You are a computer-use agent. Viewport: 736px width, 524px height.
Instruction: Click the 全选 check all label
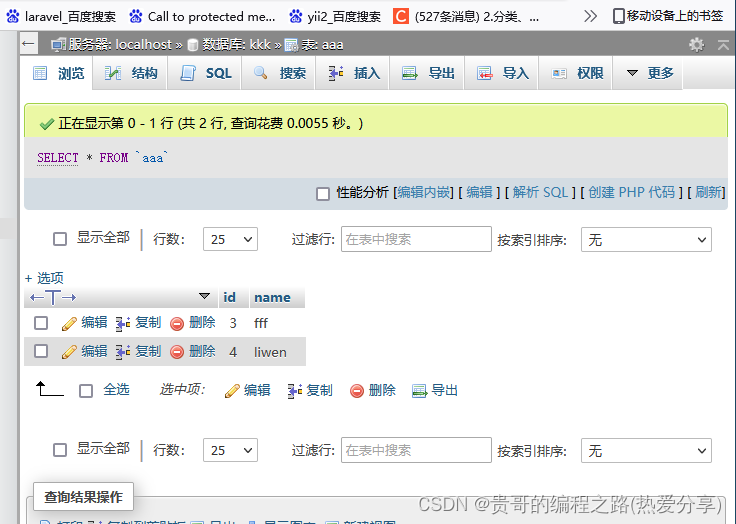tap(116, 390)
